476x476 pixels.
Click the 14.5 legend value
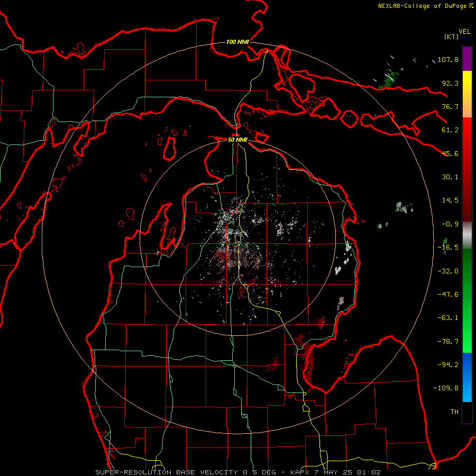point(450,200)
